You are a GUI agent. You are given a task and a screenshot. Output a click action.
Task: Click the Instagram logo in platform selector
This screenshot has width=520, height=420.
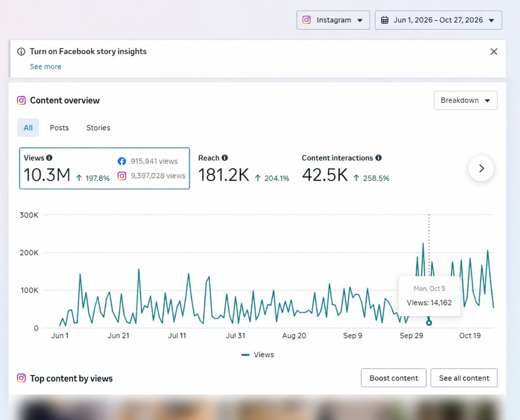pos(307,20)
